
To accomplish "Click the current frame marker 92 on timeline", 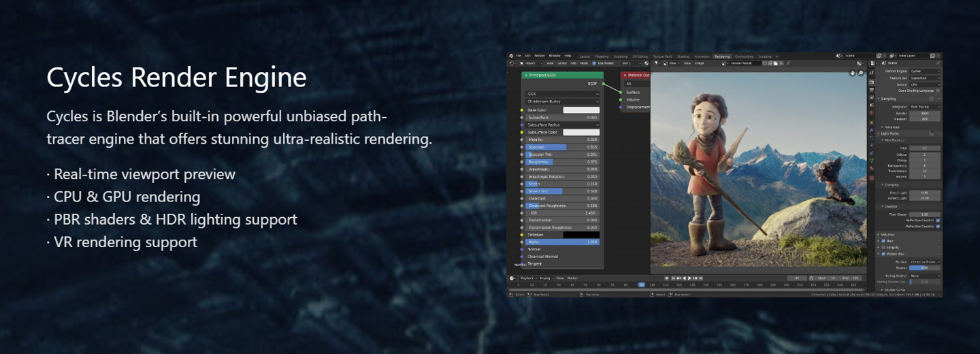I will (x=642, y=285).
